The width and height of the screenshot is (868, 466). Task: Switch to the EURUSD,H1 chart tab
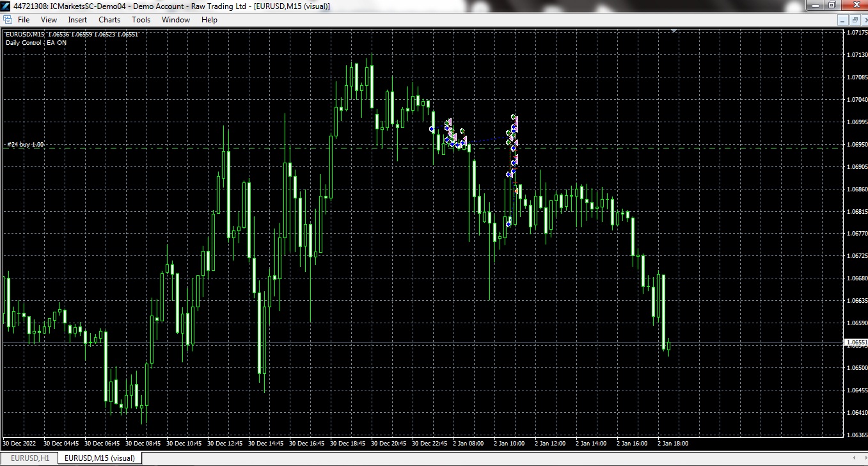(x=29, y=458)
